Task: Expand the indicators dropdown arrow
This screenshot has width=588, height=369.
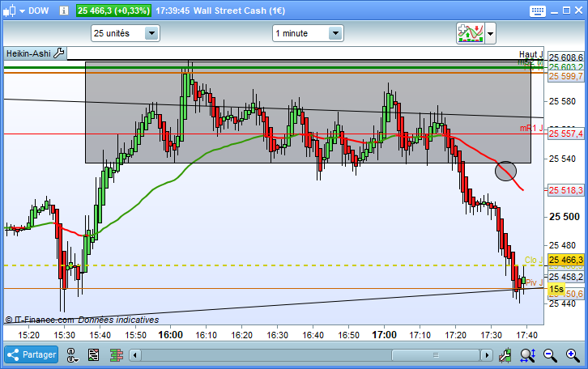Action: (490, 34)
